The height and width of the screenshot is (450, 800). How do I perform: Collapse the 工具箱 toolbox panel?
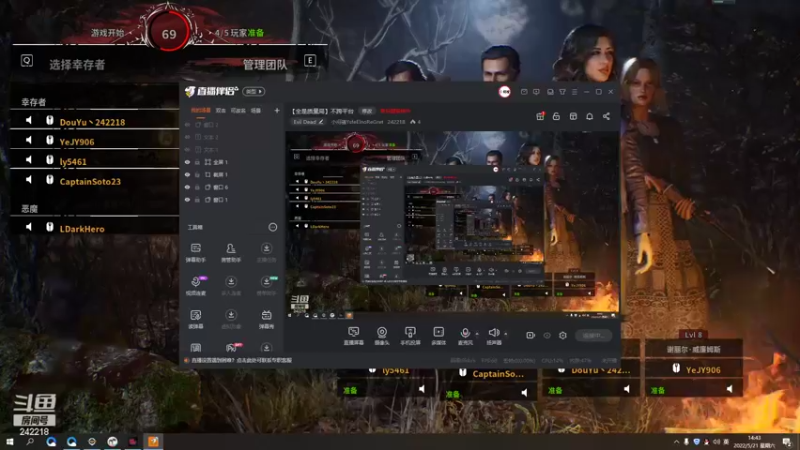[273, 227]
